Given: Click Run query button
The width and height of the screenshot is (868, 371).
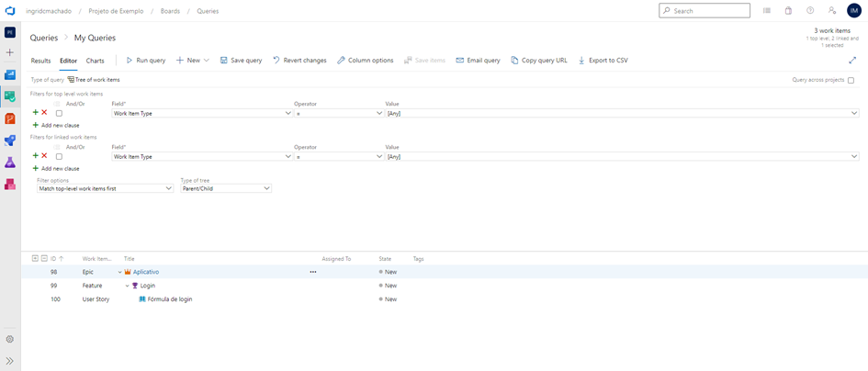Looking at the screenshot, I should pyautogui.click(x=146, y=61).
